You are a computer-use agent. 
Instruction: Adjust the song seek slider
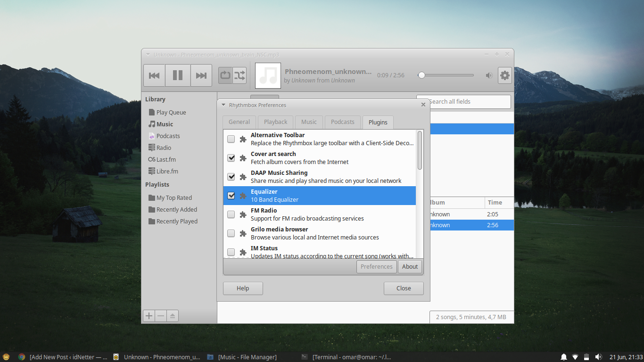pyautogui.click(x=422, y=75)
